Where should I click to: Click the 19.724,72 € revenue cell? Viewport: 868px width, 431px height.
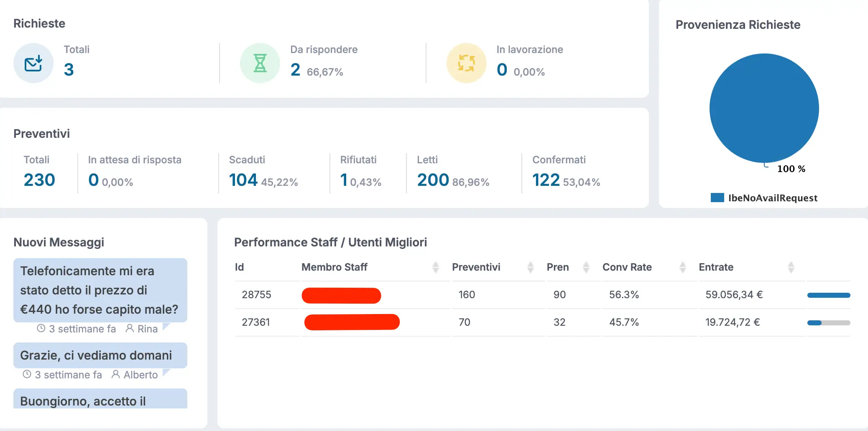[x=733, y=322]
